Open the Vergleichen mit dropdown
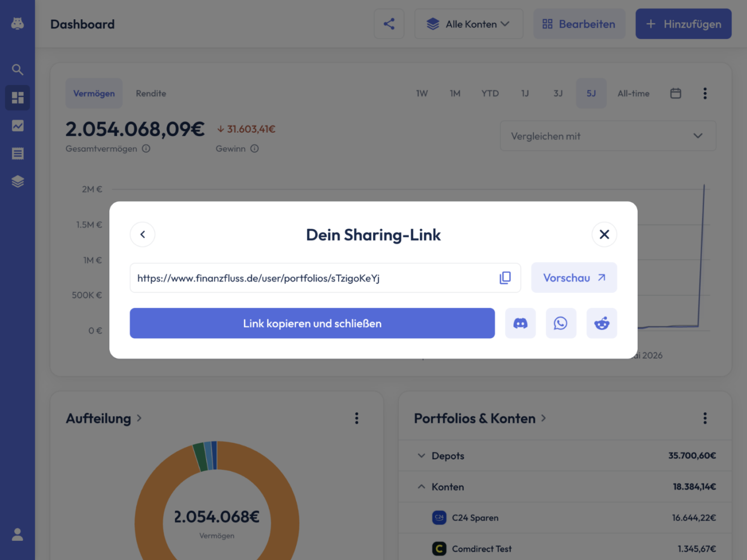The height and width of the screenshot is (560, 747). pos(607,136)
